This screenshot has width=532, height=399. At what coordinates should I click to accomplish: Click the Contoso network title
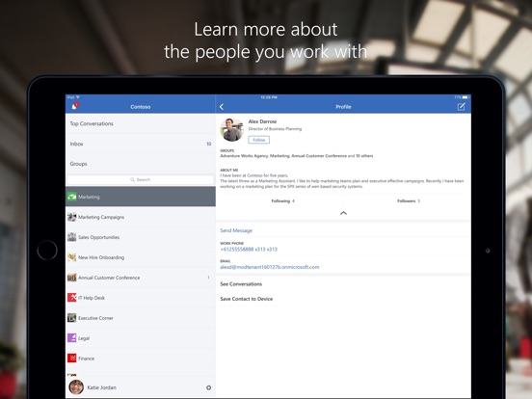pos(141,107)
